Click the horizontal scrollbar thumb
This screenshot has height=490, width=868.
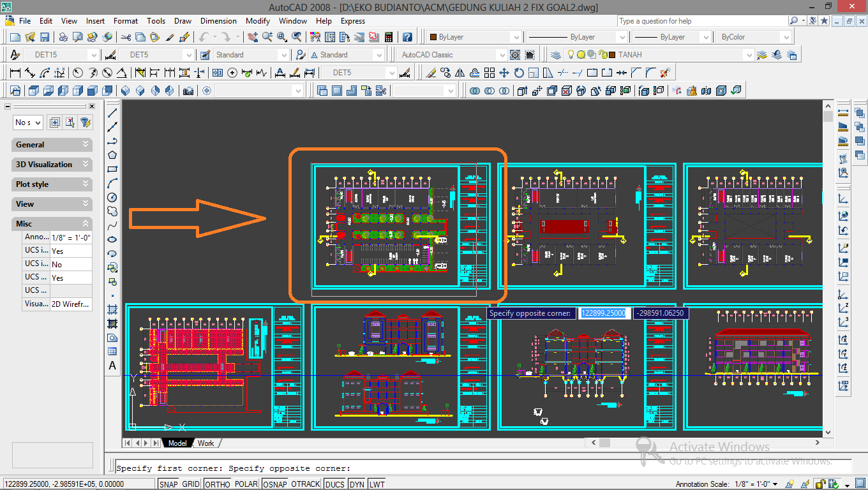pos(604,442)
